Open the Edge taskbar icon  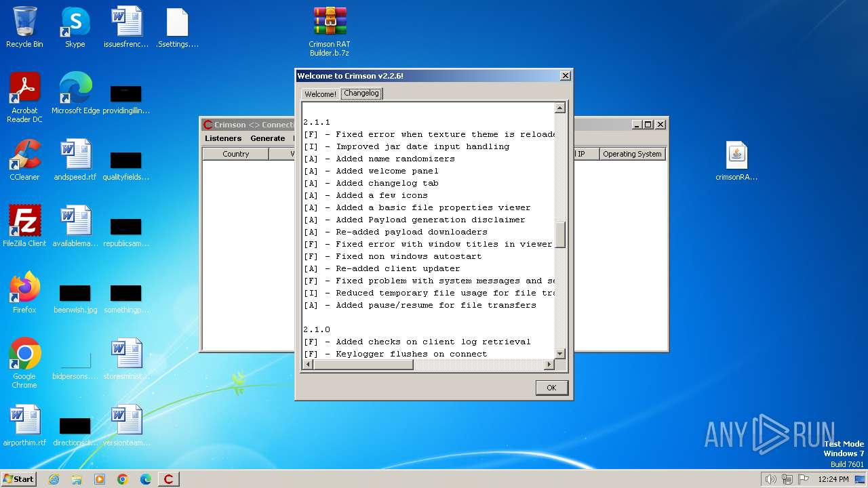146,479
